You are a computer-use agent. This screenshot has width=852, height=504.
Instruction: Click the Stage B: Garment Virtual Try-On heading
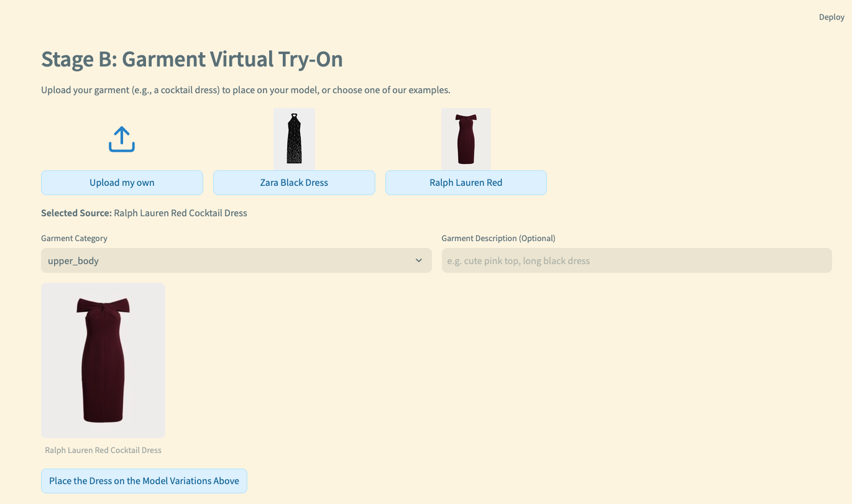pos(192,60)
